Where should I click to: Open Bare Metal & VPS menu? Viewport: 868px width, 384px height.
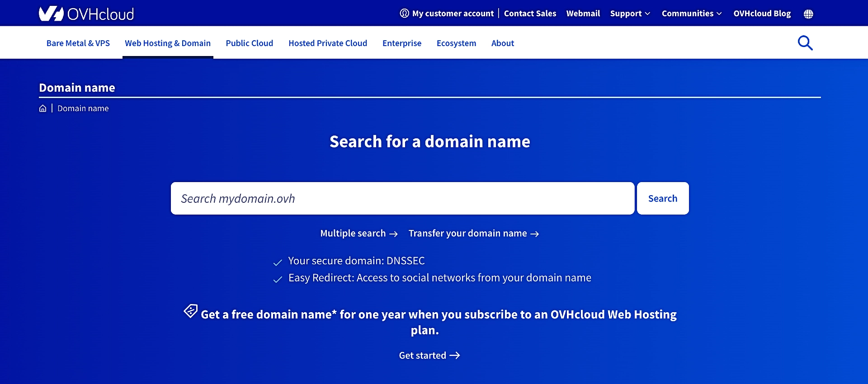click(78, 43)
